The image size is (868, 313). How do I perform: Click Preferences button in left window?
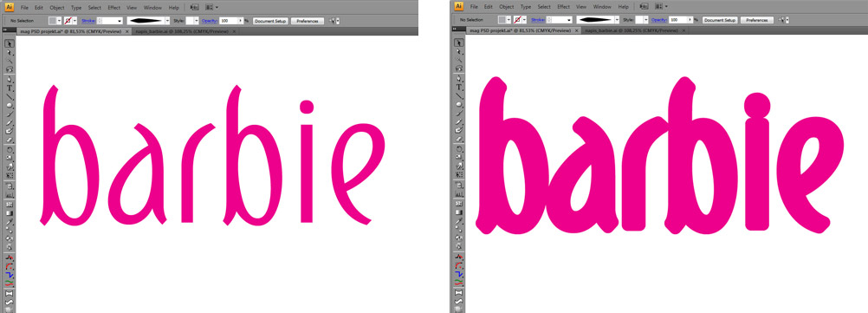308,21
